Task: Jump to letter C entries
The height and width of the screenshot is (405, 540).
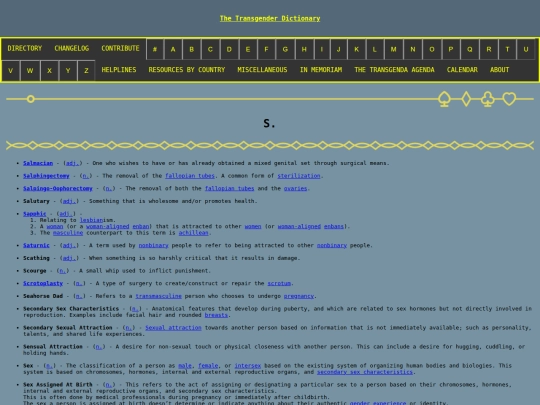Action: pyautogui.click(x=210, y=49)
